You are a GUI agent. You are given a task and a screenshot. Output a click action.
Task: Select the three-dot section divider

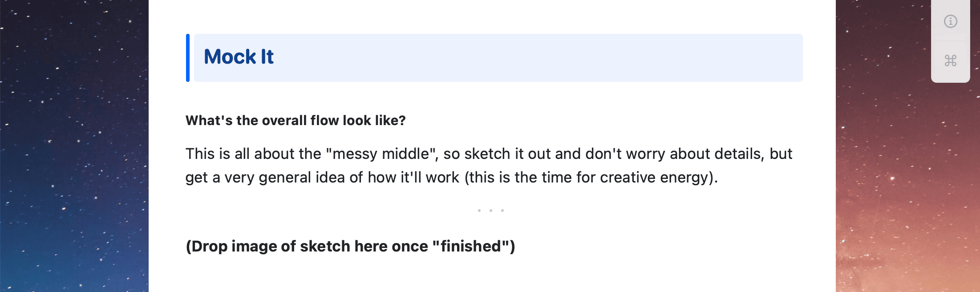coord(490,211)
